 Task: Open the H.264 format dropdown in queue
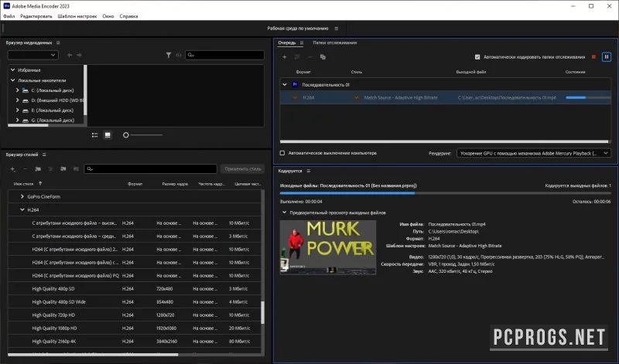(295, 97)
